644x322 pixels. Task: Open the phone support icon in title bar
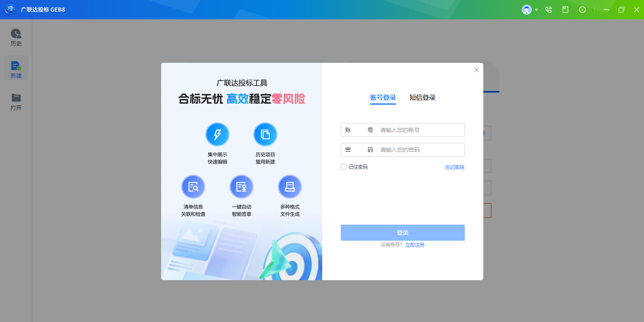pyautogui.click(x=549, y=10)
